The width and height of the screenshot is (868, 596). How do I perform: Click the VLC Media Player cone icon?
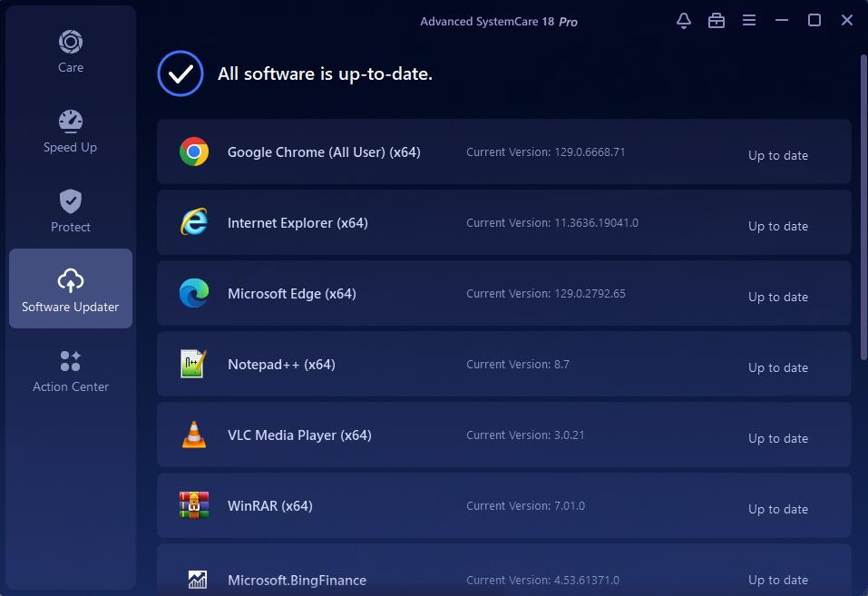pos(194,435)
